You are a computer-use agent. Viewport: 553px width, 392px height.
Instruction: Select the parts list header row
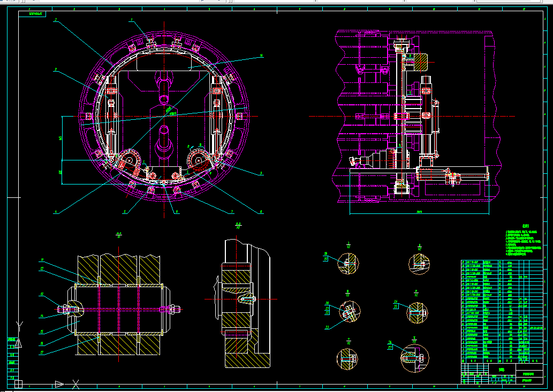(x=502, y=360)
